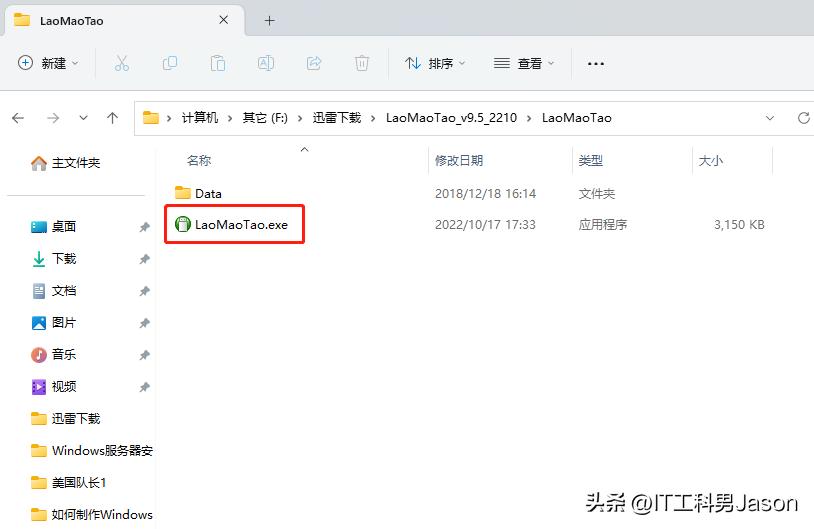Screen dimensions: 814x529
Task: Add a new tab with plus button
Action: [269, 21]
